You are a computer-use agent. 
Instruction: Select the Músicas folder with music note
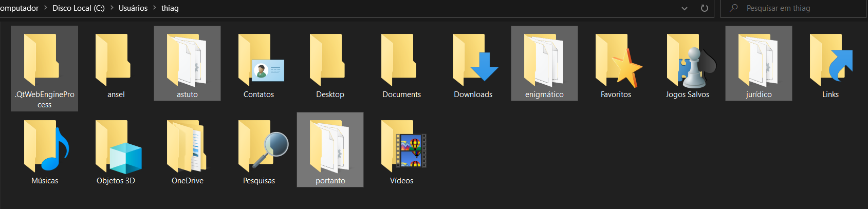[46, 146]
